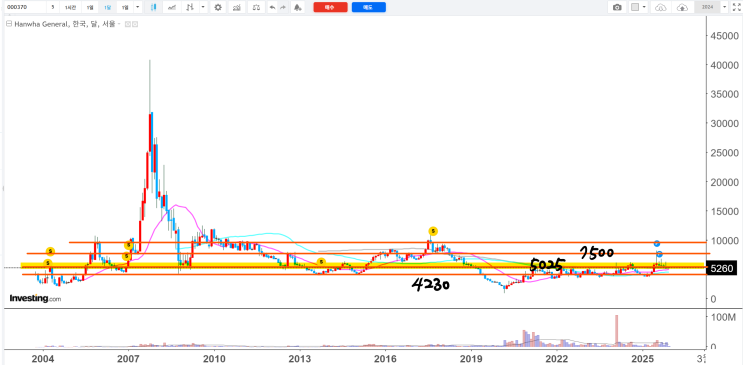Click first small box after legend title
This screenshot has width=743, height=365.
point(127,24)
